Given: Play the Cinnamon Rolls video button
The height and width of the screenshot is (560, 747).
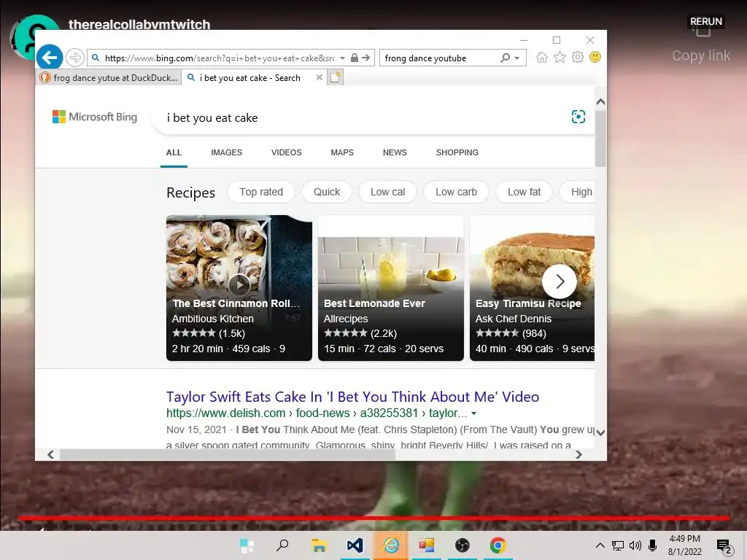Looking at the screenshot, I should 239,285.
